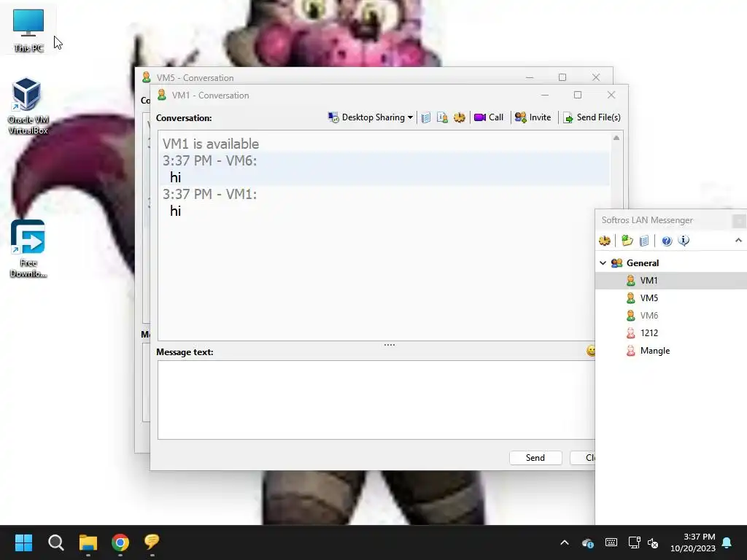Focus the Message text input box
This screenshot has height=560, width=747.
376,400
